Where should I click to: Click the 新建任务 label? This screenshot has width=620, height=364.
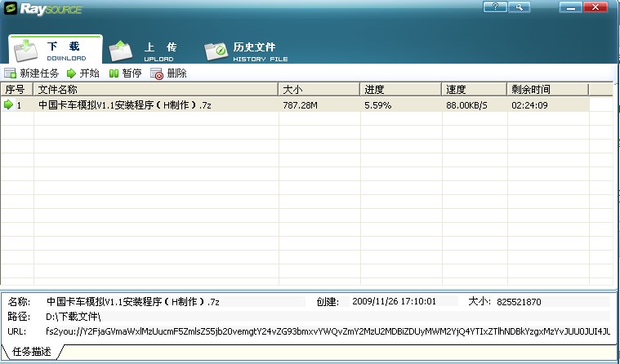[39, 73]
